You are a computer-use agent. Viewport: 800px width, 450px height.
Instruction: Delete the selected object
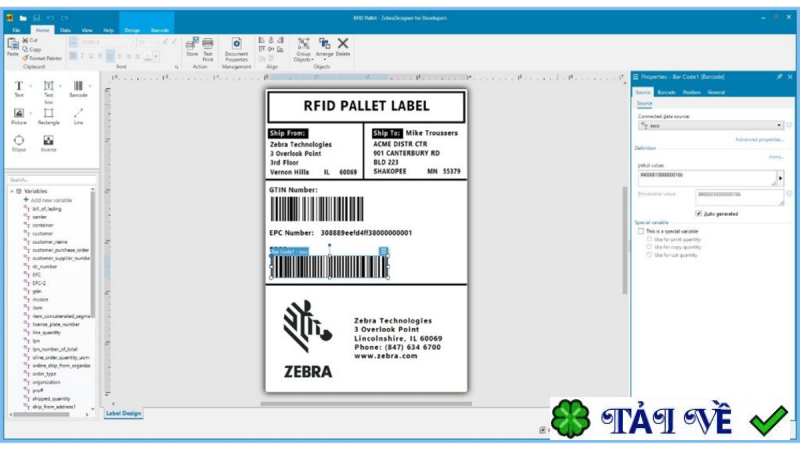343,46
